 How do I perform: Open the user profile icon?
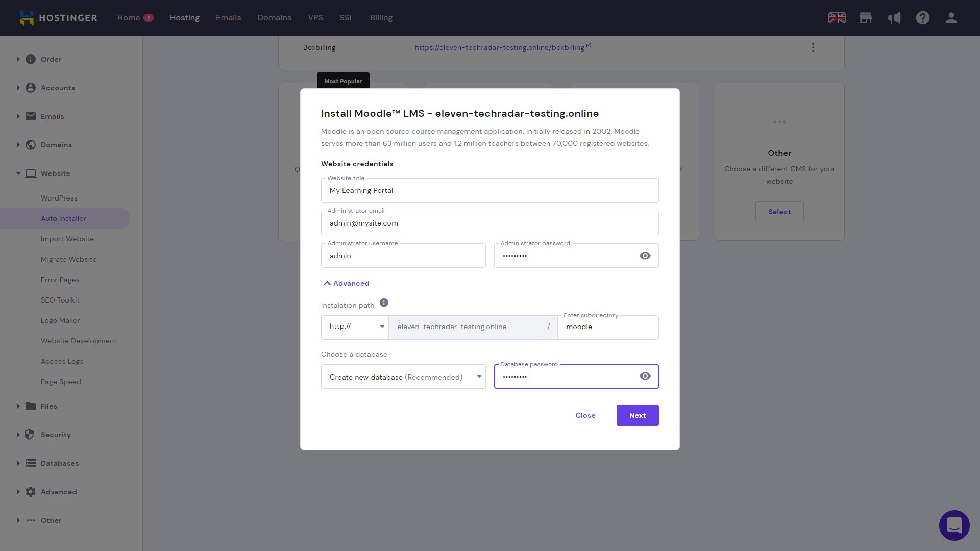(951, 18)
